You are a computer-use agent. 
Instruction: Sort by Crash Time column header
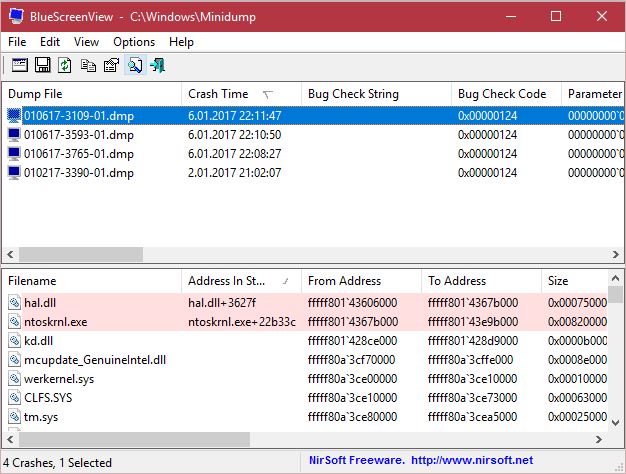point(242,94)
